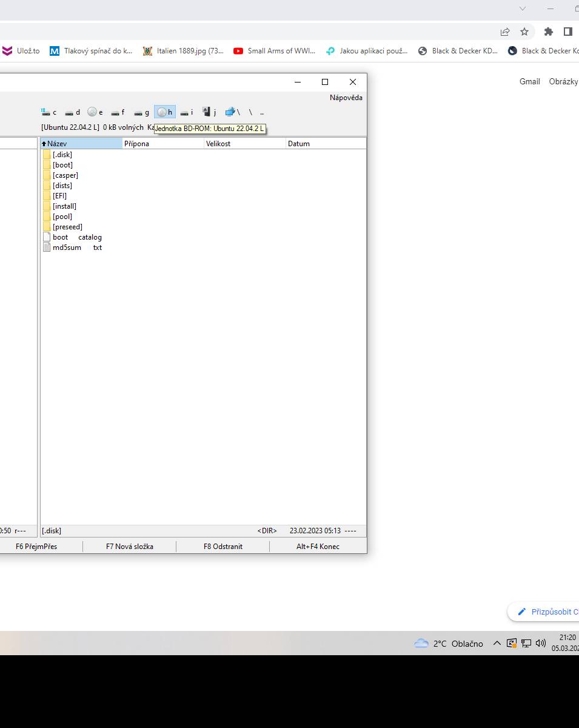Open the Nápověda menu
The height and width of the screenshot is (728, 579).
[x=346, y=98]
